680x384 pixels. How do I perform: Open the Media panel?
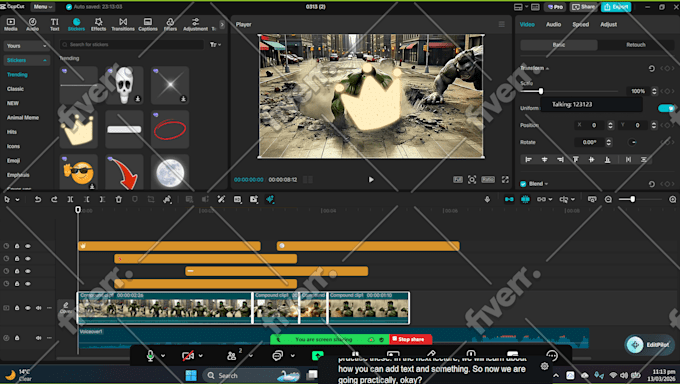[11, 24]
